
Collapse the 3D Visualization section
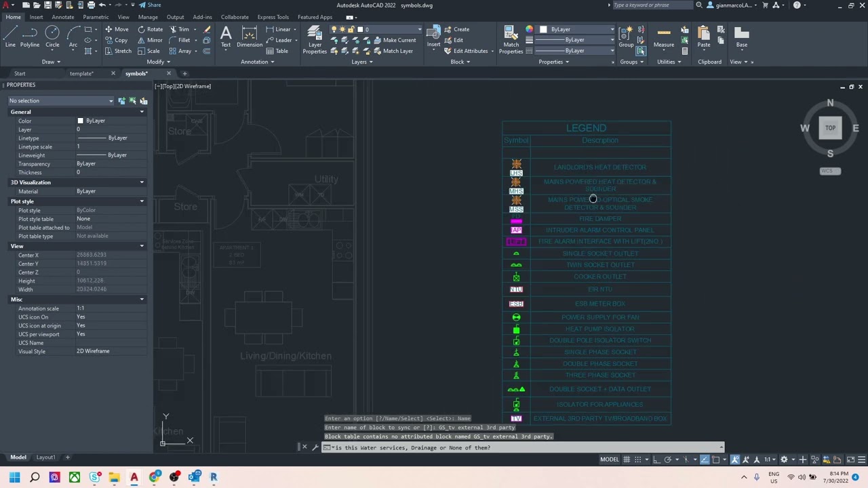click(x=142, y=182)
